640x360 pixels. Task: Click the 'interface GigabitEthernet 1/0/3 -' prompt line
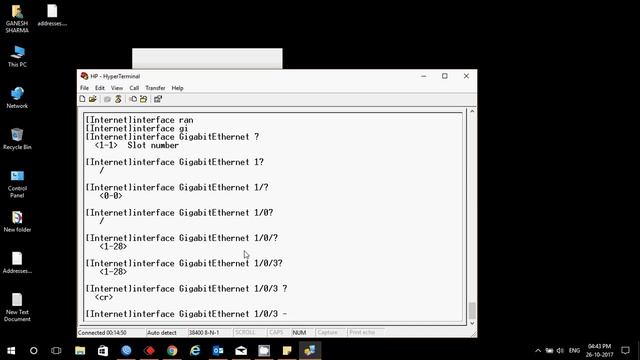(x=186, y=314)
